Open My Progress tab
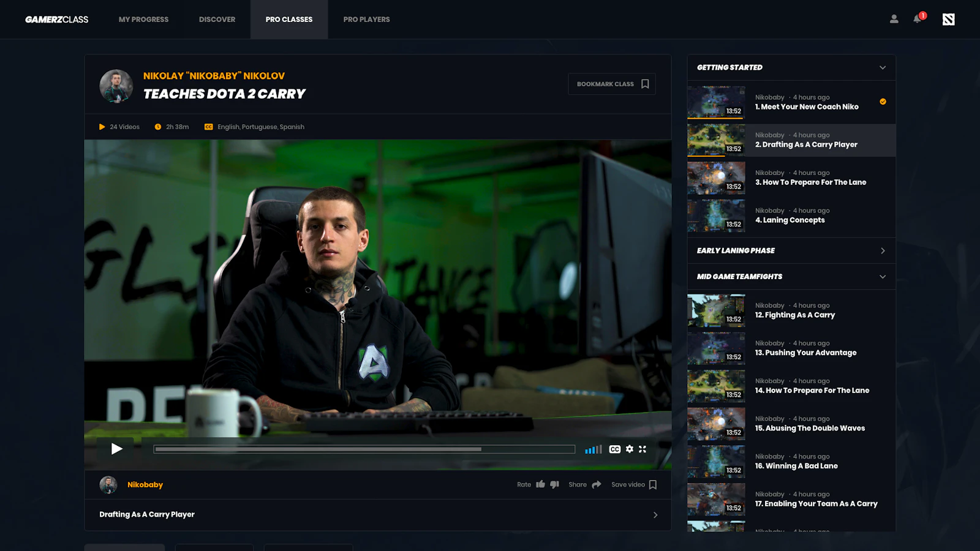Image resolution: width=980 pixels, height=551 pixels. (x=143, y=20)
